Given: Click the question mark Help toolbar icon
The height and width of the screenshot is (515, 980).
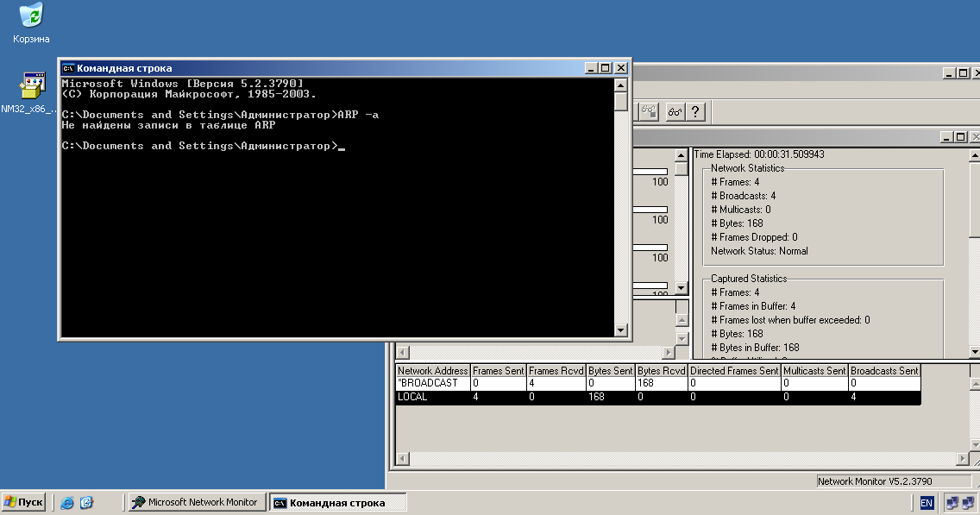Looking at the screenshot, I should [695, 112].
